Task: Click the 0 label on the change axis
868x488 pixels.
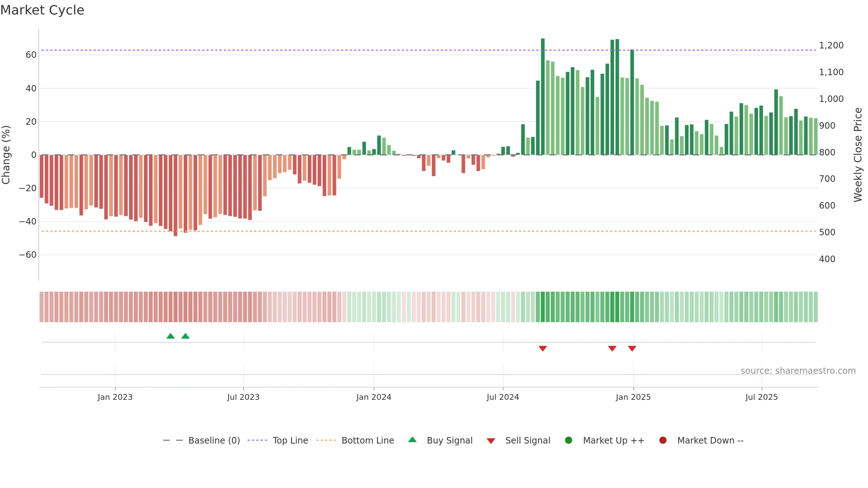Action: 34,155
